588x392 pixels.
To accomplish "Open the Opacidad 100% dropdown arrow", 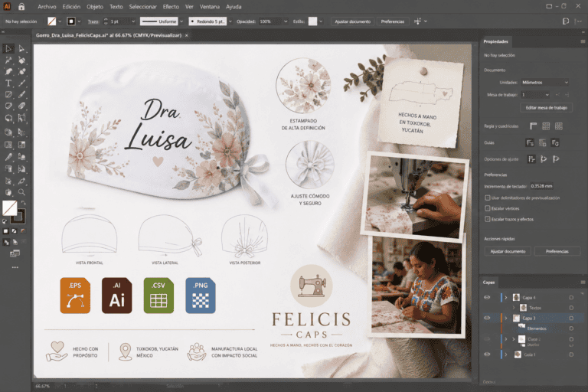I will click(286, 21).
